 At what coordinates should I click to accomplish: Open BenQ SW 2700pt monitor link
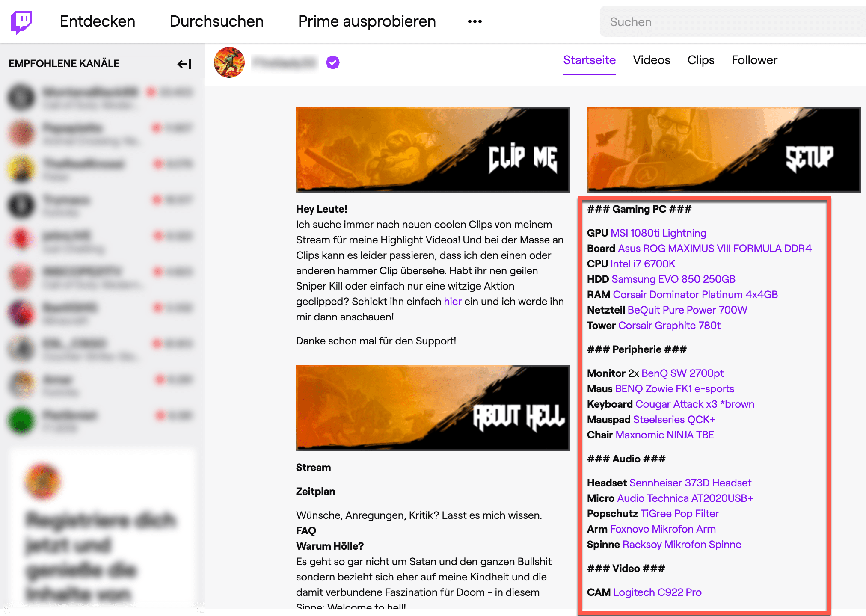[x=682, y=373]
